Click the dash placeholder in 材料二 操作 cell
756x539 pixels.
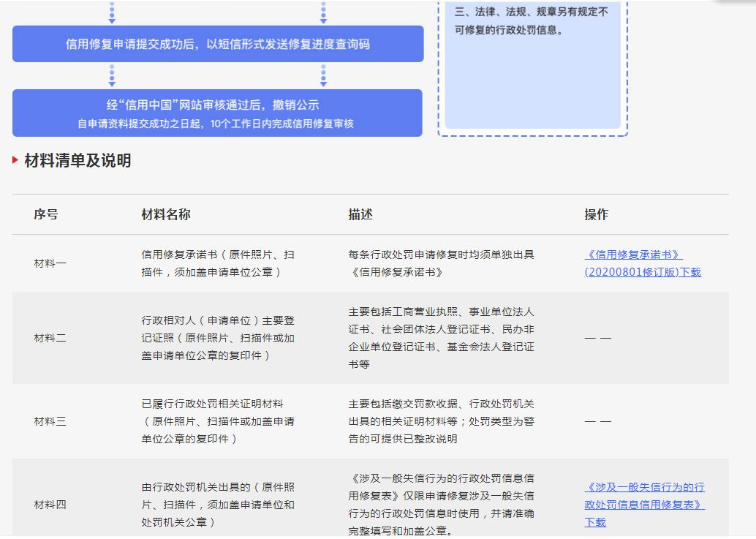coord(598,338)
